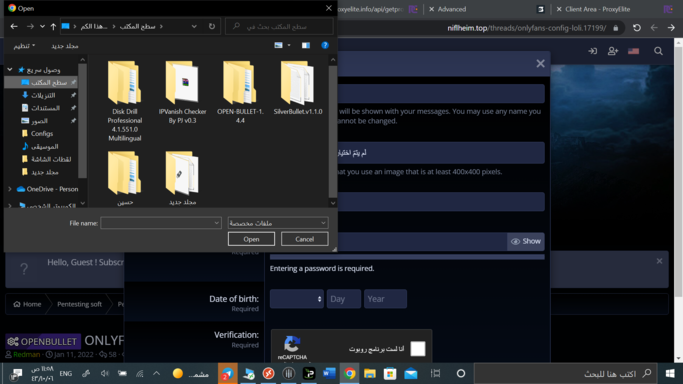Click the file list vertical scrollbar
Viewport: 683px width, 384px height.
pos(333,131)
